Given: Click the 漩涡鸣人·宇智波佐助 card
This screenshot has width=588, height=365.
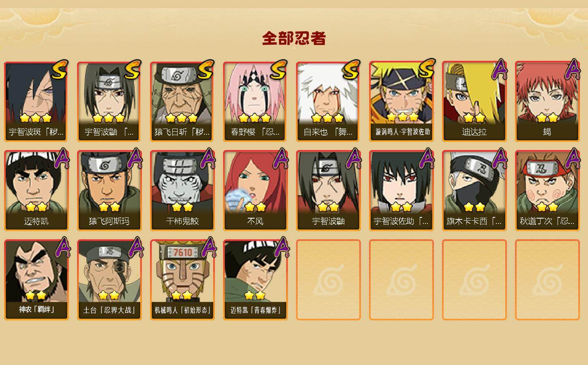Looking at the screenshot, I should 401,101.
